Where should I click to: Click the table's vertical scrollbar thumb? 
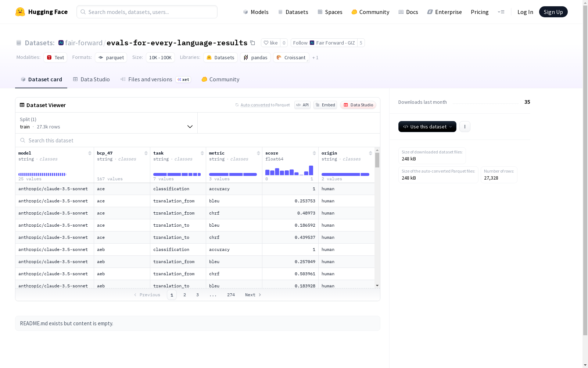pos(377,160)
